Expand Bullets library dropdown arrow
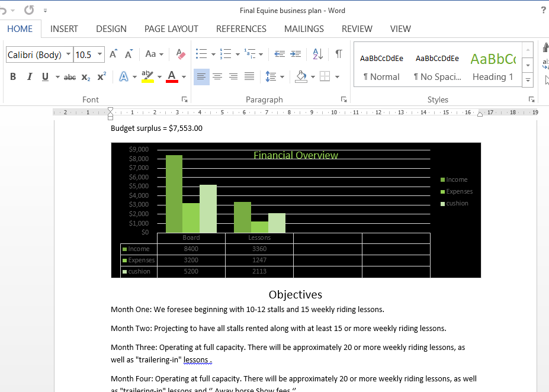549x392 pixels. [213, 54]
